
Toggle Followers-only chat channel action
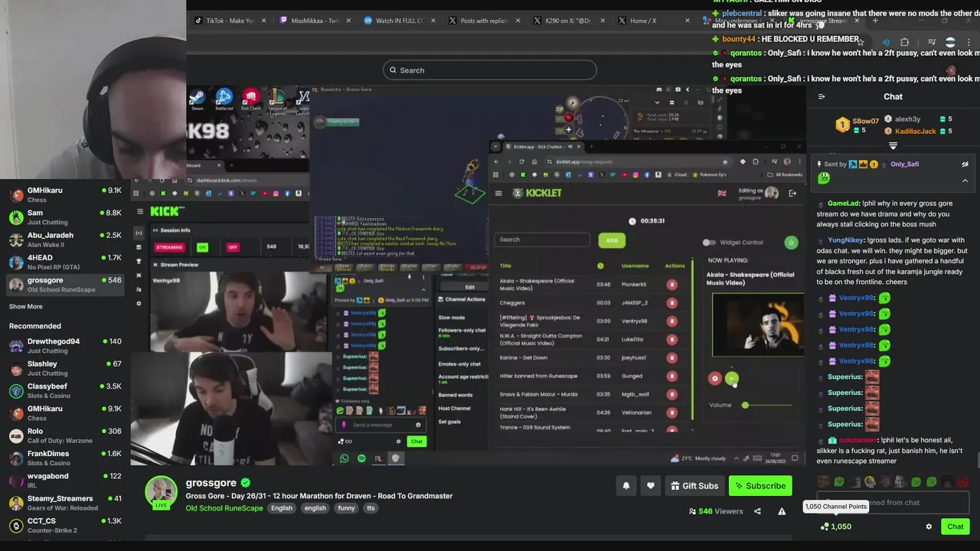tap(462, 330)
